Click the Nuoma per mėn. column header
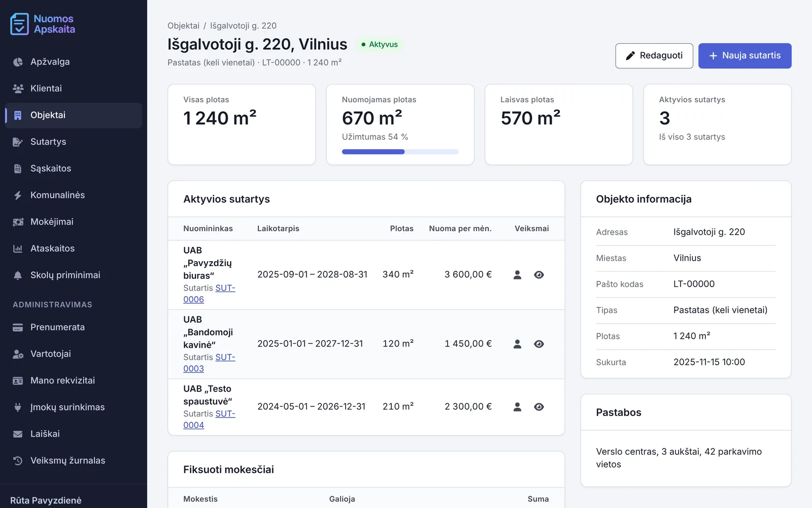This screenshot has width=812, height=508. coord(460,229)
